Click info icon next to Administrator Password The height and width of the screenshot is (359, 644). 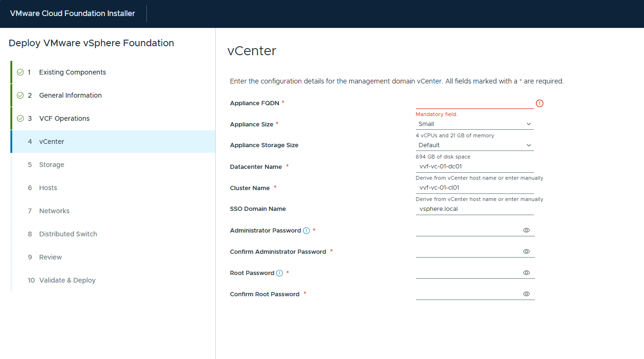306,231
